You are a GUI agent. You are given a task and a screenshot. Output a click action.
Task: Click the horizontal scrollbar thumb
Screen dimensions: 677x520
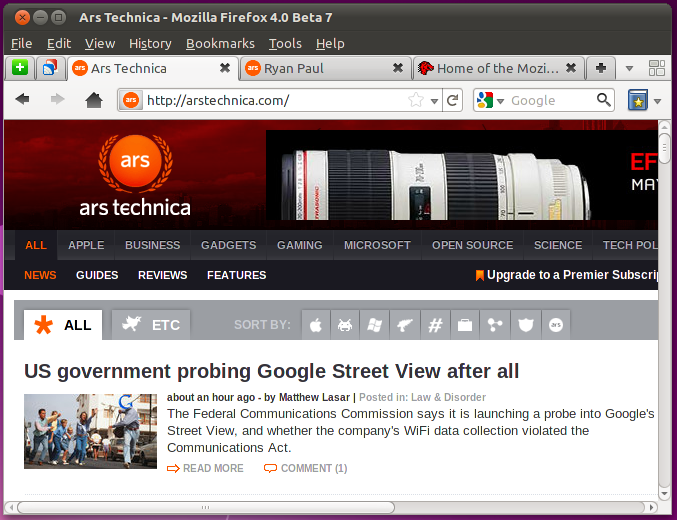coord(206,507)
